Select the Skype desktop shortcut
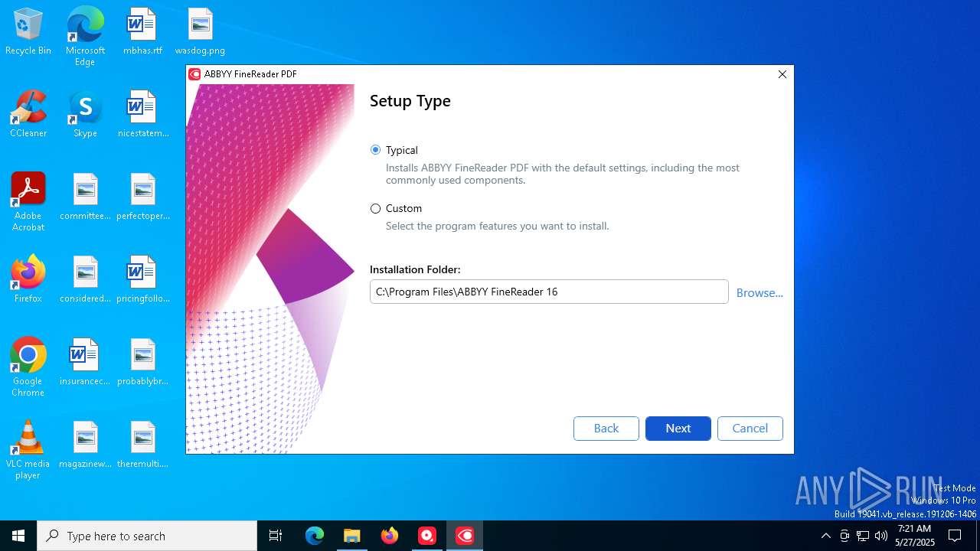The image size is (980, 551). tap(85, 114)
